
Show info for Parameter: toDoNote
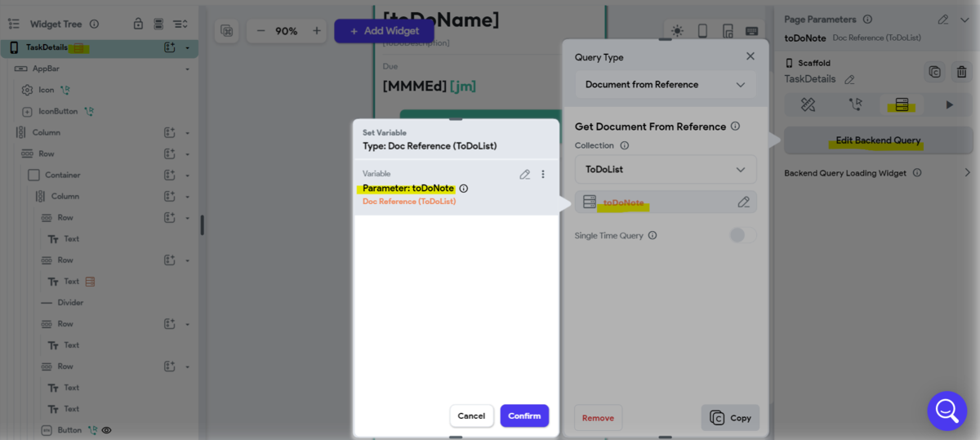click(x=464, y=189)
